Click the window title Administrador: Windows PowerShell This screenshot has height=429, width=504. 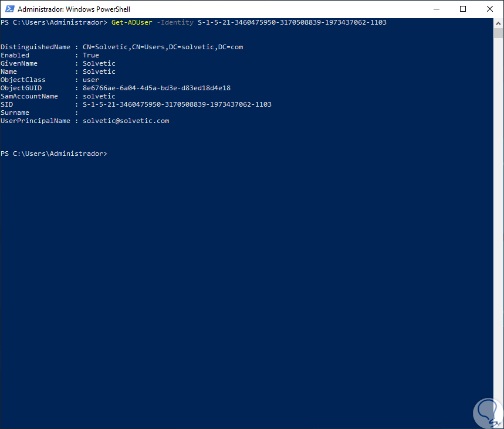click(x=74, y=9)
